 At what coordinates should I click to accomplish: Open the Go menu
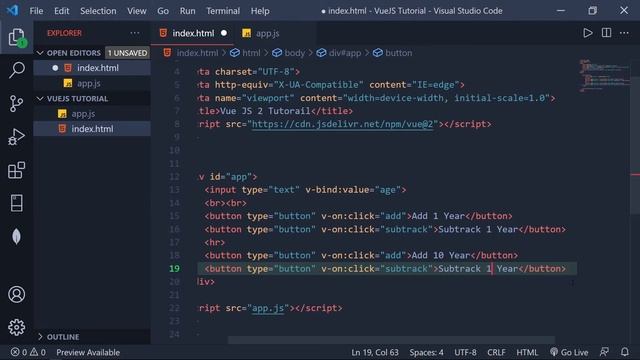(x=163, y=11)
